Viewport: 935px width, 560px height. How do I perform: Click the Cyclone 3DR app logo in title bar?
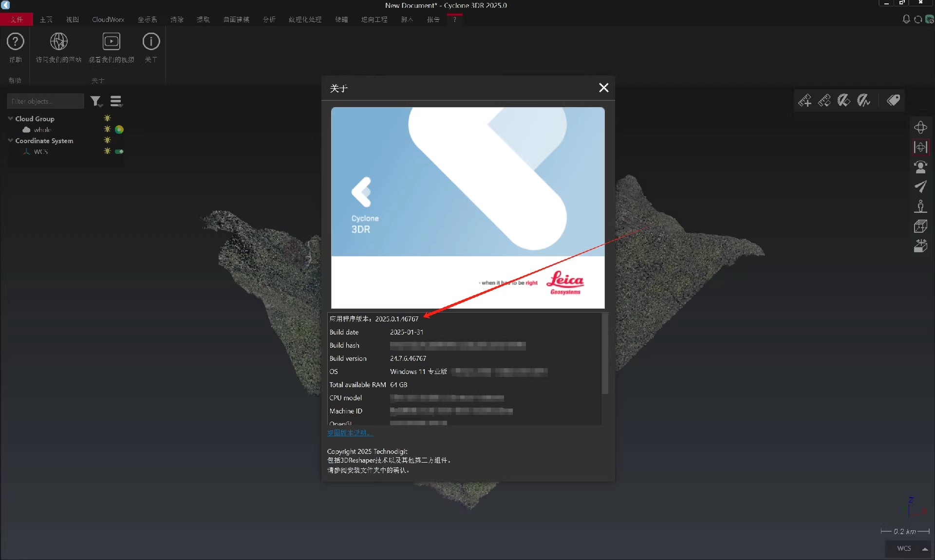point(5,5)
